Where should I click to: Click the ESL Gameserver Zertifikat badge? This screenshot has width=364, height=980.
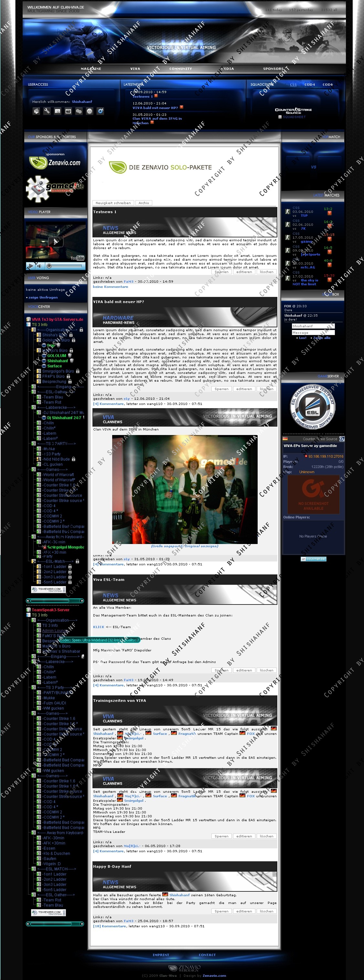313,407
